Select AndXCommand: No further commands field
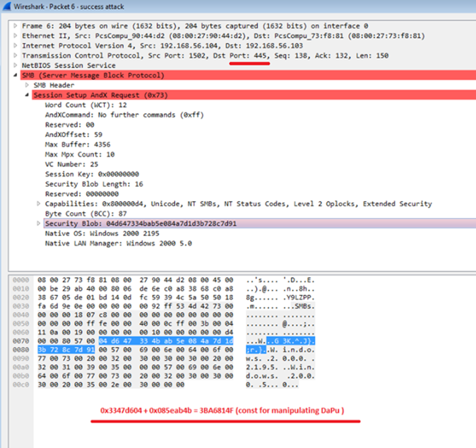 [x=124, y=115]
